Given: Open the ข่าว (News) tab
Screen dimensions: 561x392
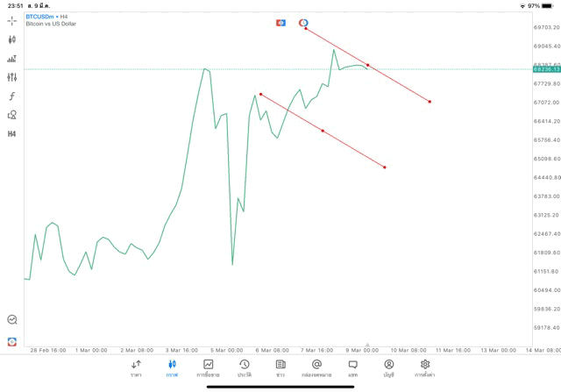Looking at the screenshot, I should (280, 367).
